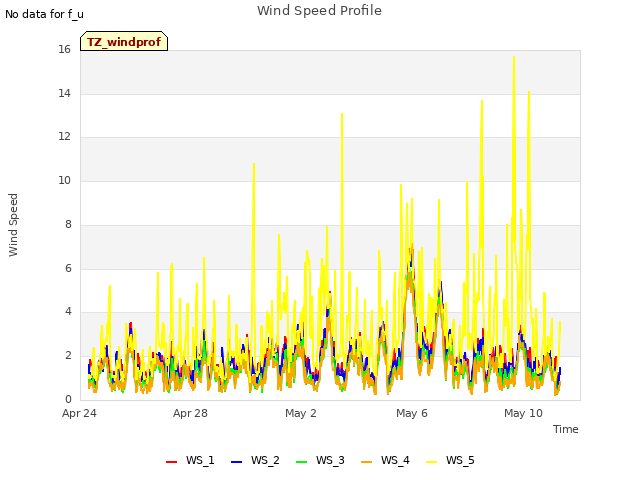This screenshot has width=640, height=480.
Task: Click the 2 y-axis tick label
Action: [68, 356]
